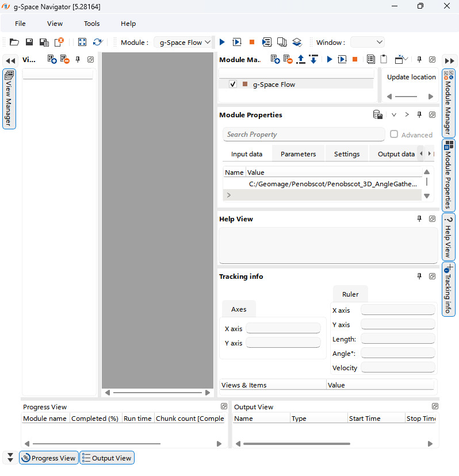Click the Open folder icon in toolbar
Viewport: 459px width, 476px height.
[x=14, y=42]
